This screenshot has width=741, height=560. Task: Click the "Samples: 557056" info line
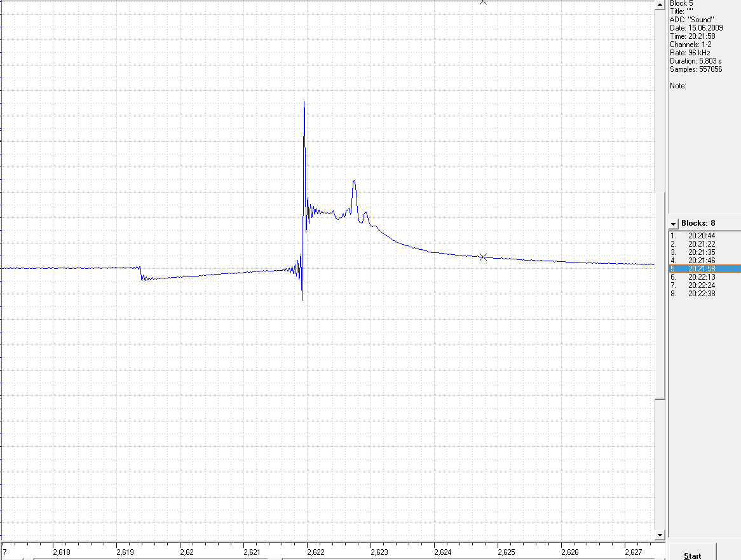tap(696, 69)
